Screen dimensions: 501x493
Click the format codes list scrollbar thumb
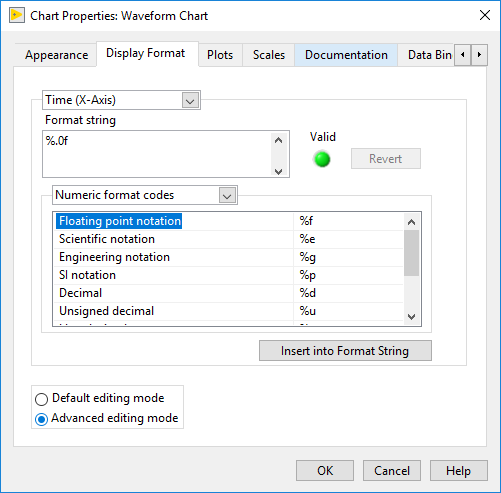tap(411, 253)
